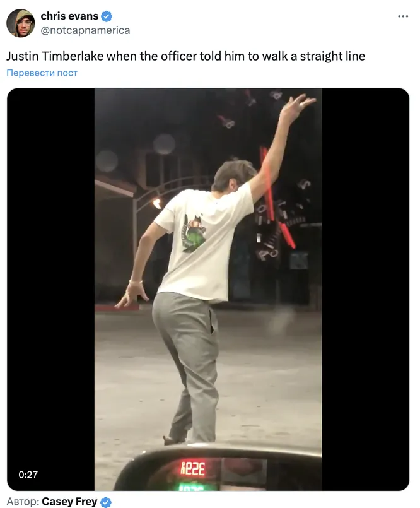Screen dimensions: 420x508
Task: Click the "Автор:" label below the video
Action: pyautogui.click(x=23, y=502)
